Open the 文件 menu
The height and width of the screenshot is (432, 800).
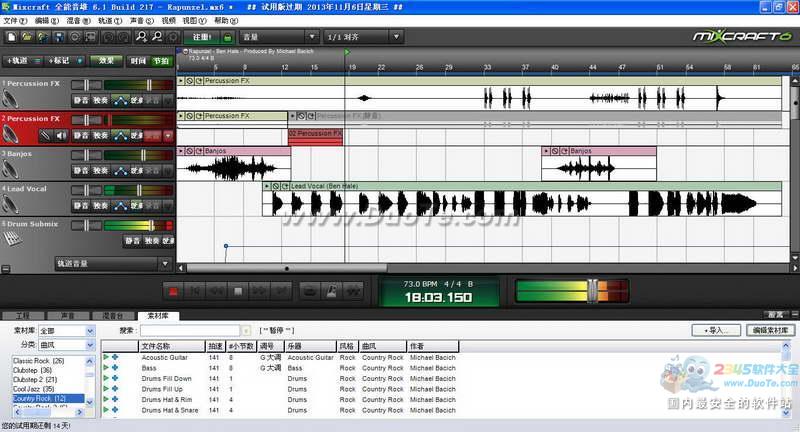tap(15, 21)
